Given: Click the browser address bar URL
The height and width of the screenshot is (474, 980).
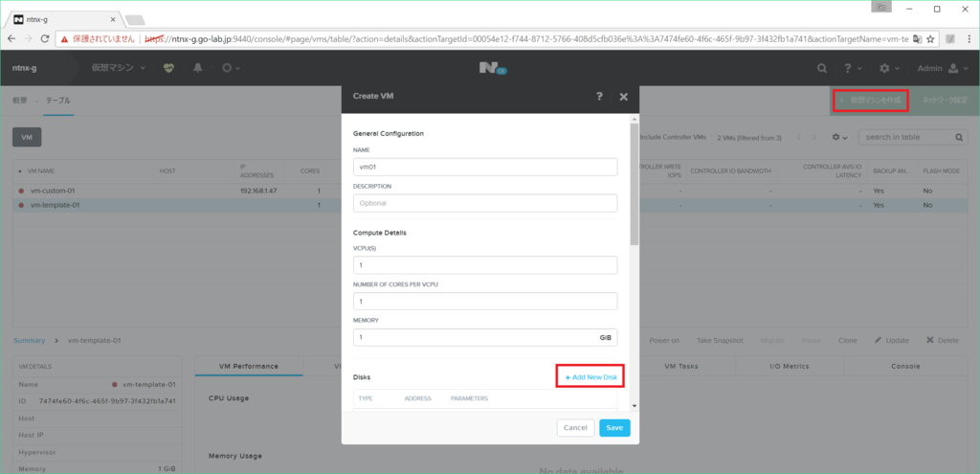Looking at the screenshot, I should click(527, 38).
